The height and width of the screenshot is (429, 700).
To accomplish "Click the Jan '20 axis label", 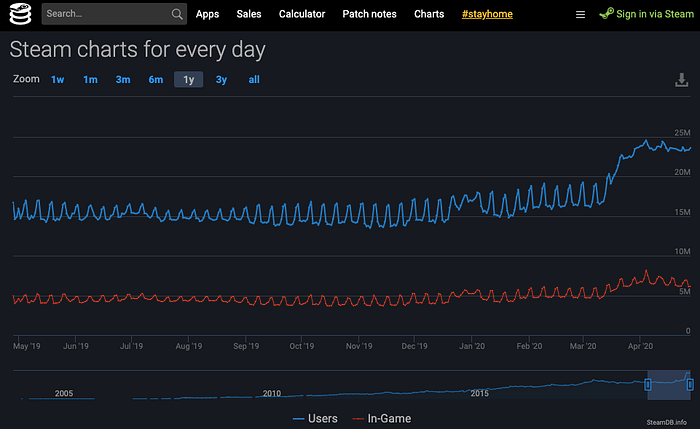I will (472, 346).
